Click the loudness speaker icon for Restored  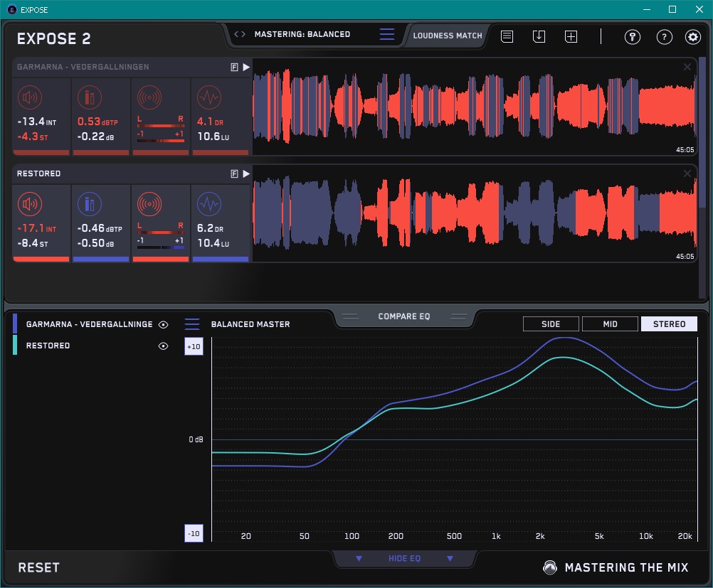click(x=28, y=205)
